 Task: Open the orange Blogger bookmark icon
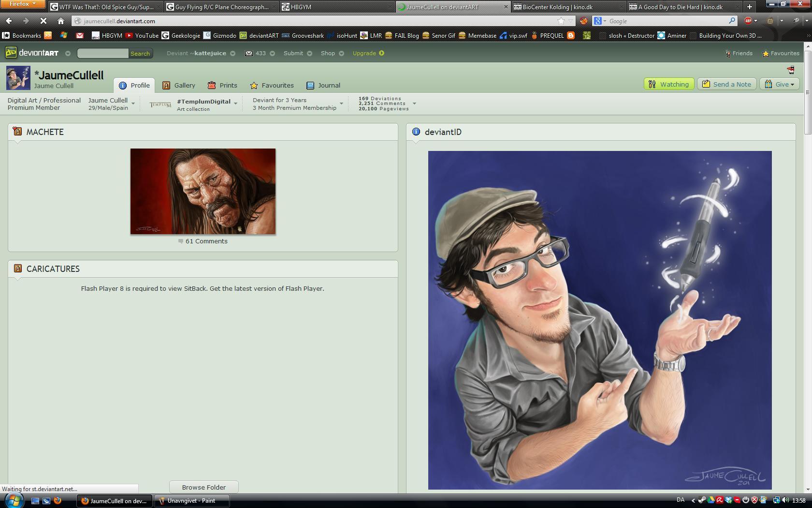pos(571,35)
